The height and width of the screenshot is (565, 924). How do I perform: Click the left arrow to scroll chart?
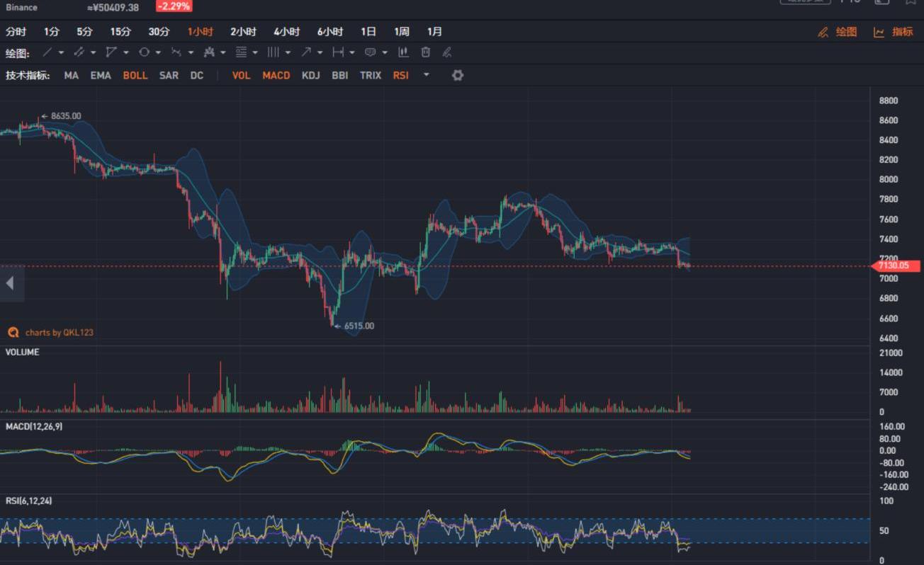pos(10,283)
